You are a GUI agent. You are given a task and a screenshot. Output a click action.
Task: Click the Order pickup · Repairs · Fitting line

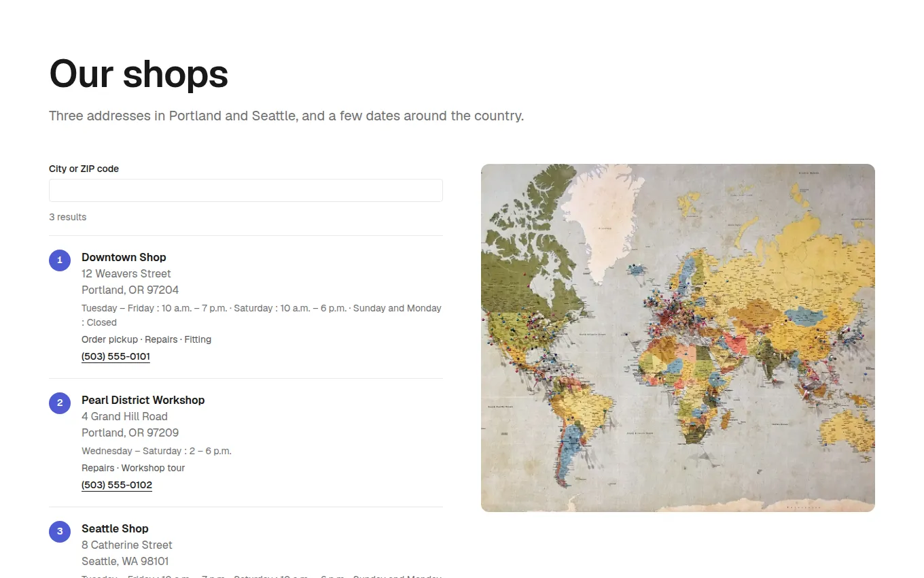tap(146, 339)
